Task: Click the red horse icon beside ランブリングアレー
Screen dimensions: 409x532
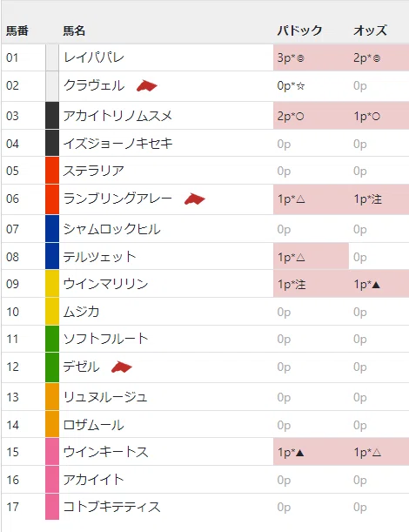Action: [x=195, y=199]
